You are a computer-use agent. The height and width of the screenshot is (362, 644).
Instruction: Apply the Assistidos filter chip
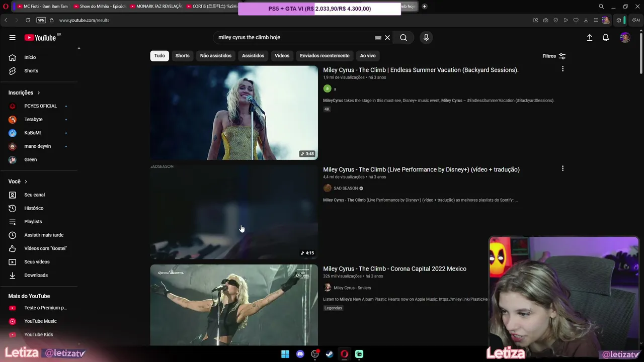(x=253, y=56)
